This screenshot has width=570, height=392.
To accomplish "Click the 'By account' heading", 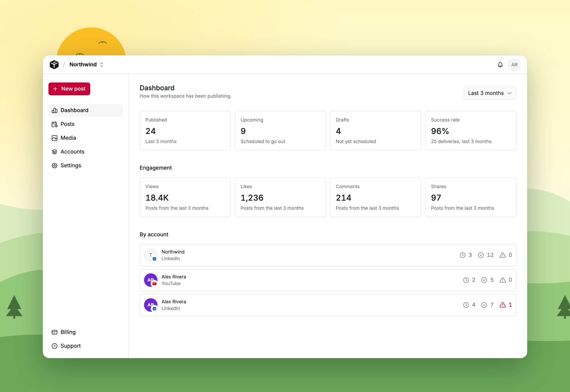I will [154, 234].
